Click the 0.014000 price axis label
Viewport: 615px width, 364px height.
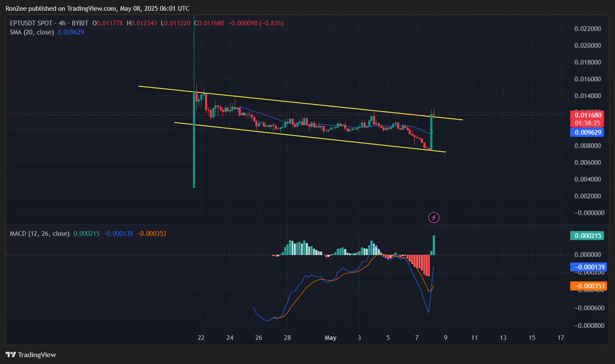click(x=587, y=96)
